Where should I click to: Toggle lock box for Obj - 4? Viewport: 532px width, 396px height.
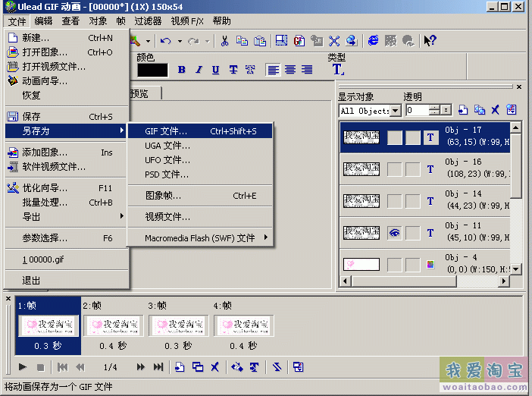click(413, 265)
